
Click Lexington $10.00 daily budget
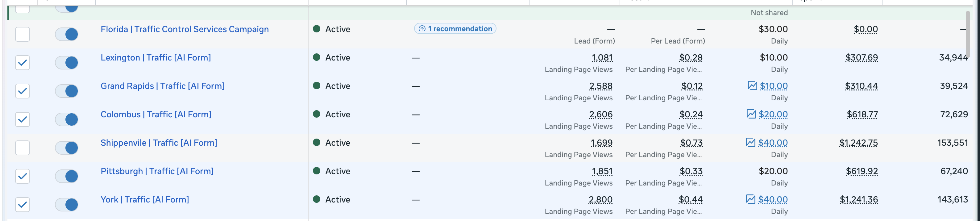(x=774, y=58)
